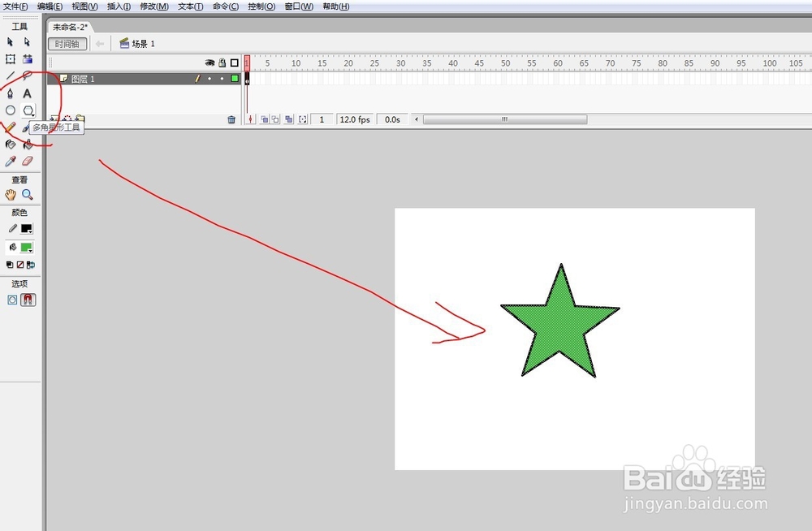
Task: Click the current frame number field
Action: click(x=322, y=119)
